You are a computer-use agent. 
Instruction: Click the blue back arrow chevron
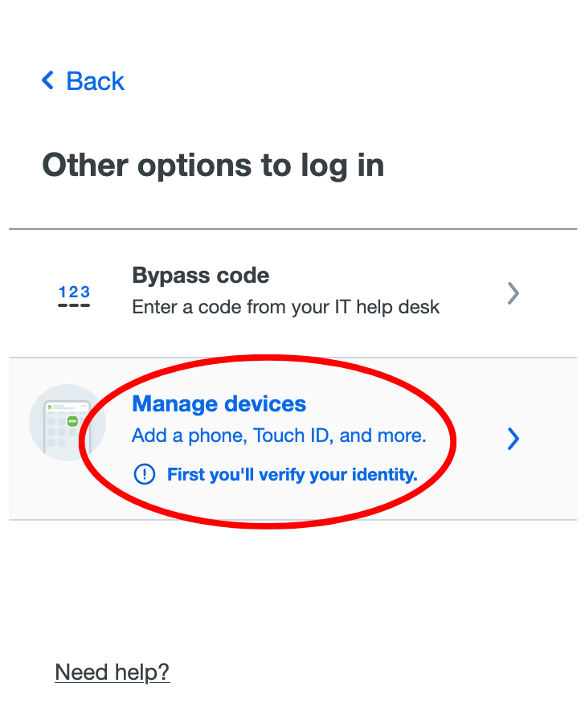pyautogui.click(x=48, y=80)
